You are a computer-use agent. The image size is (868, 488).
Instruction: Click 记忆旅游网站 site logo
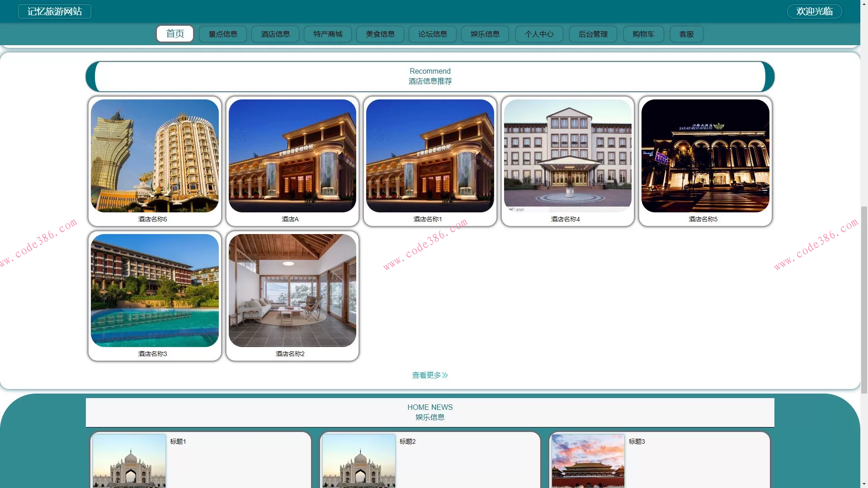click(55, 11)
